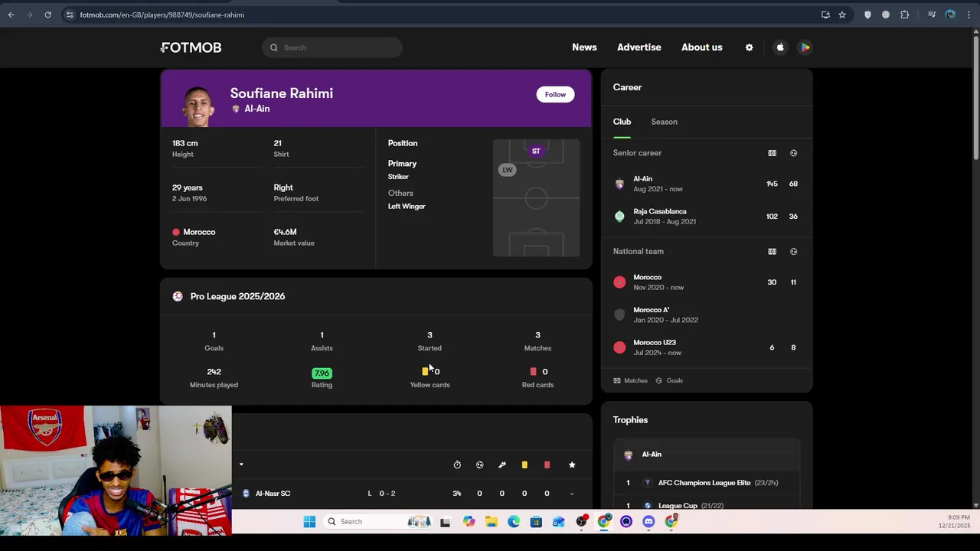Expand the match list dropdown arrow
980x551 pixels.
(241, 465)
